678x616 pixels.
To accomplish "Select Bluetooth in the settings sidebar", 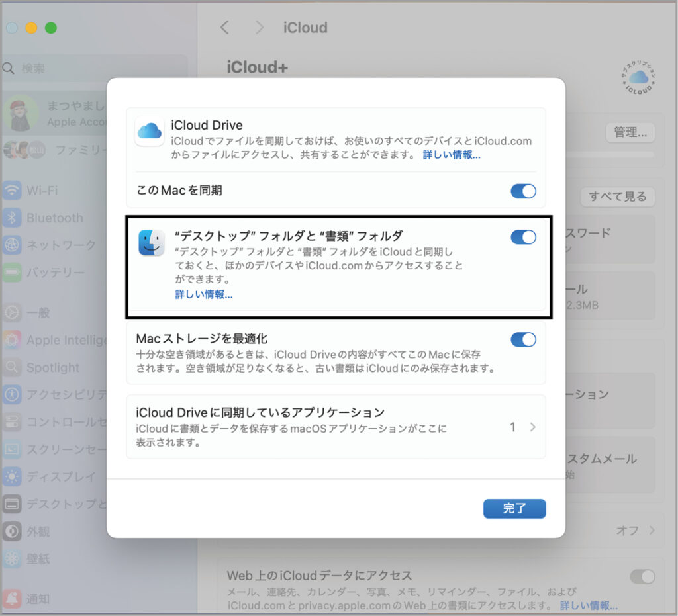I will pos(54,218).
